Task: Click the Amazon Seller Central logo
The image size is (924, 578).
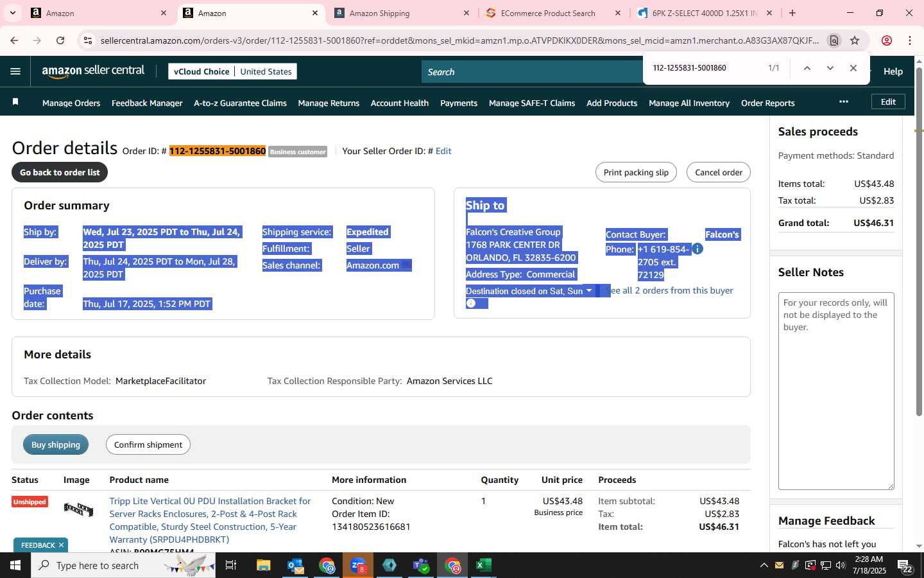Action: click(x=93, y=71)
